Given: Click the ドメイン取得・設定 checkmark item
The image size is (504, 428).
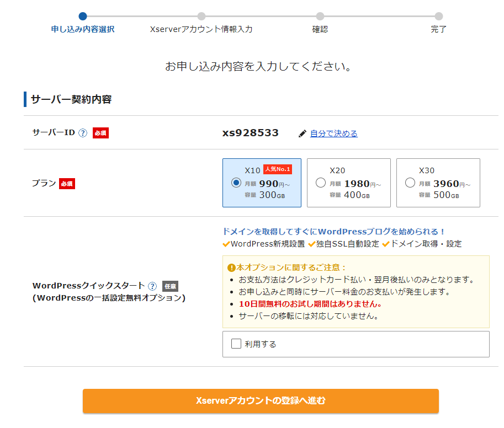Looking at the screenshot, I should (x=422, y=244).
